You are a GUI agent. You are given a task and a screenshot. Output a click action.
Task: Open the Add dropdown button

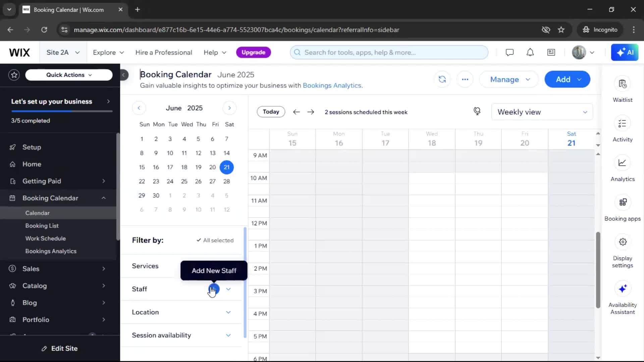click(568, 79)
